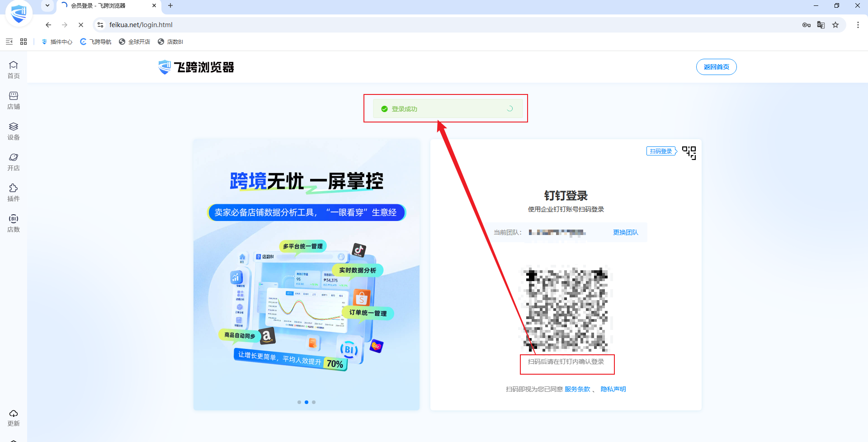Select the 会员登录 - 飞跨浏览器 tab
The width and height of the screenshot is (868, 442).
click(x=108, y=5)
